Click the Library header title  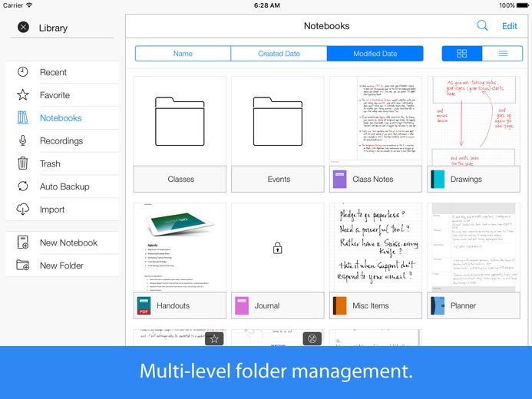point(53,28)
